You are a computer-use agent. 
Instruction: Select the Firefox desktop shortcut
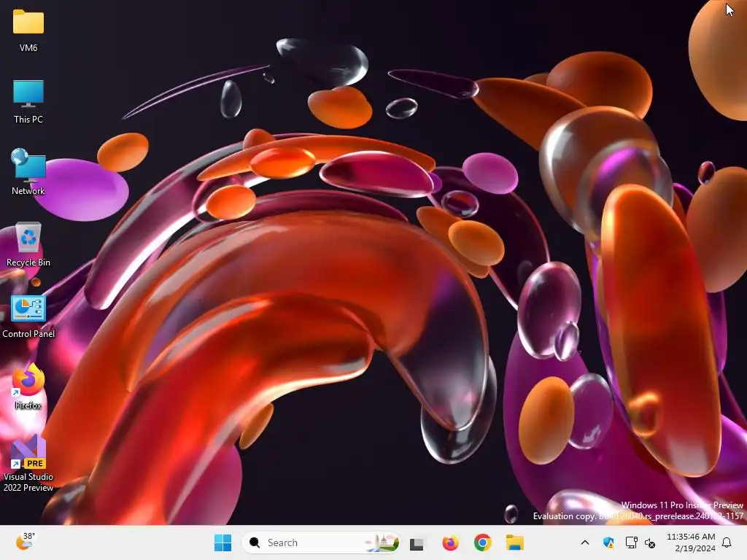pos(28,386)
